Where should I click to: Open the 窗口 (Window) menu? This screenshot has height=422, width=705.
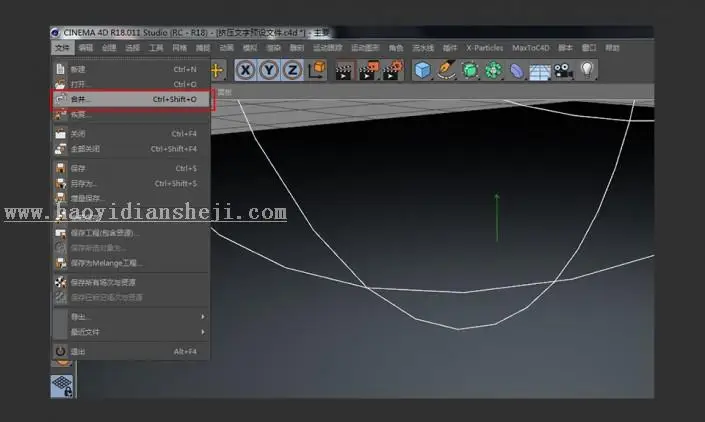[x=589, y=48]
